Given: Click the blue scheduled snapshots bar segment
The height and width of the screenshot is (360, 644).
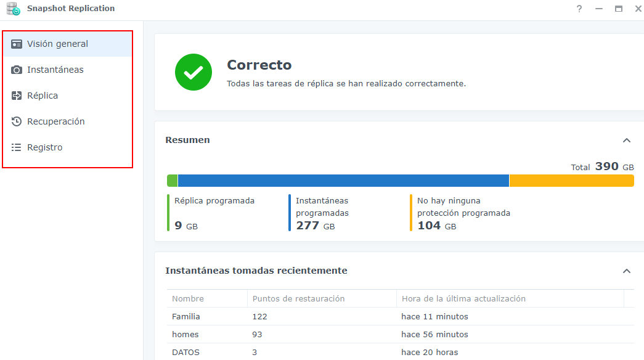Looking at the screenshot, I should tap(343, 181).
